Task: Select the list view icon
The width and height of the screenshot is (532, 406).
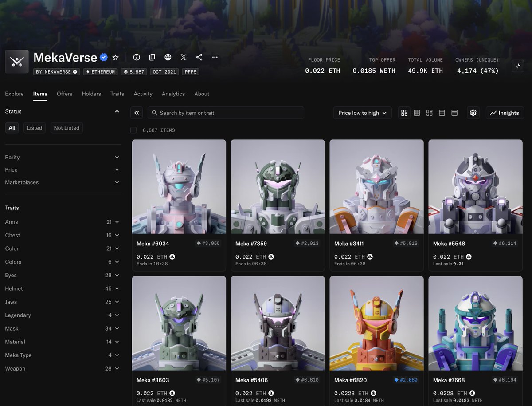Action: click(x=442, y=113)
